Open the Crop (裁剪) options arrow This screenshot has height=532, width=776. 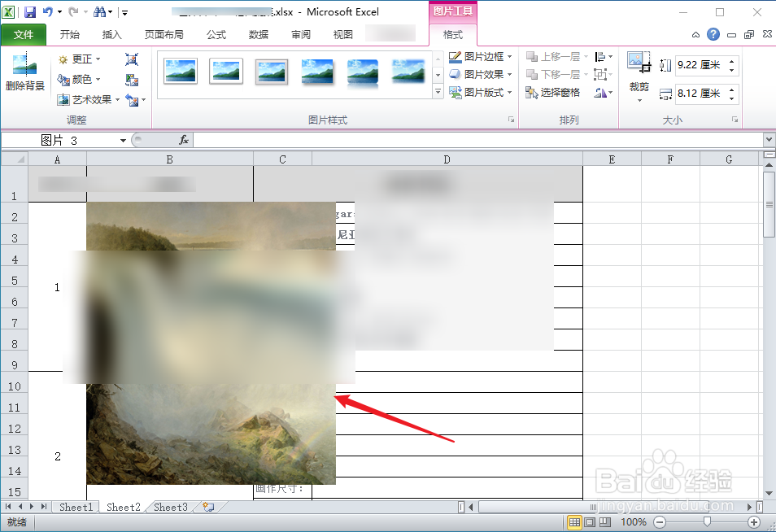(x=639, y=100)
